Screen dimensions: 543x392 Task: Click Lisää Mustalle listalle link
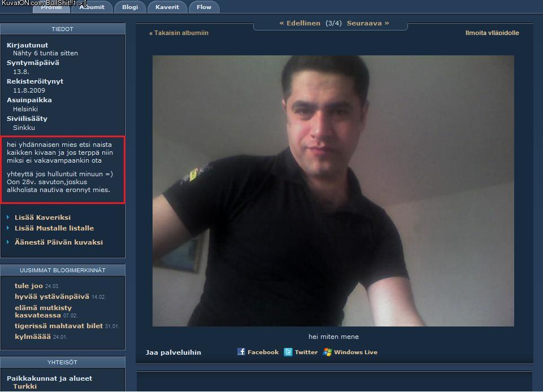pyautogui.click(x=54, y=228)
